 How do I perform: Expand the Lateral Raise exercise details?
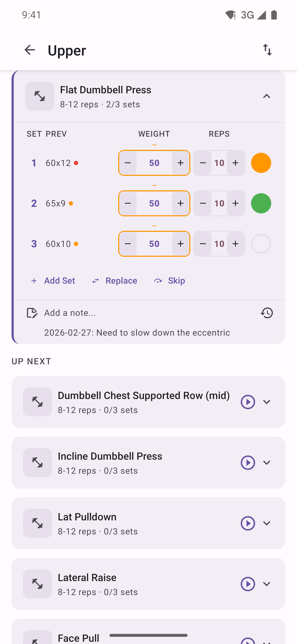point(267,584)
